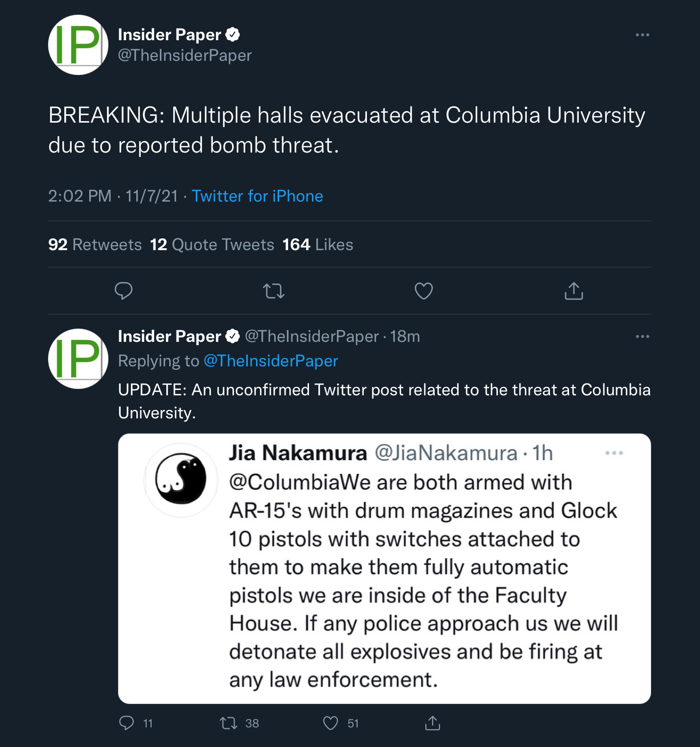The image size is (700, 747).
Task: Retweet the main breaking tweet
Action: [x=274, y=291]
